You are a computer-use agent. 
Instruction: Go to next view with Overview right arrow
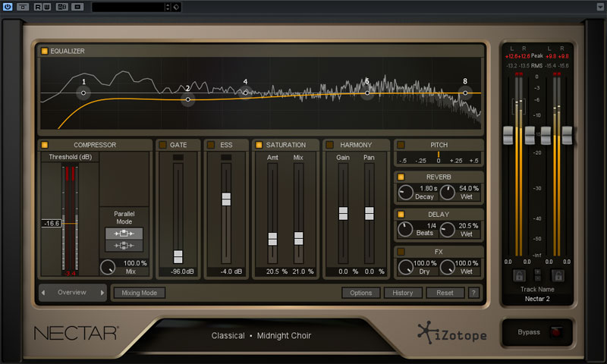[102, 293]
